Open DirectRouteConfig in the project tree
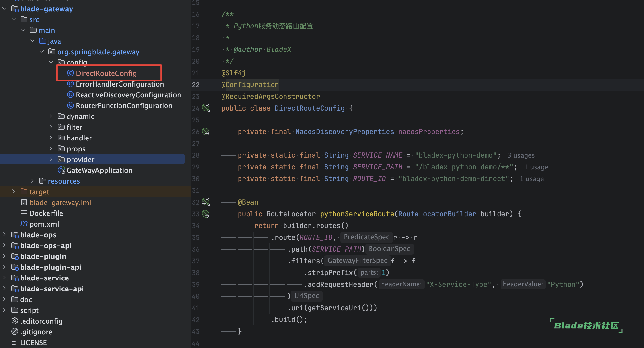 point(106,73)
